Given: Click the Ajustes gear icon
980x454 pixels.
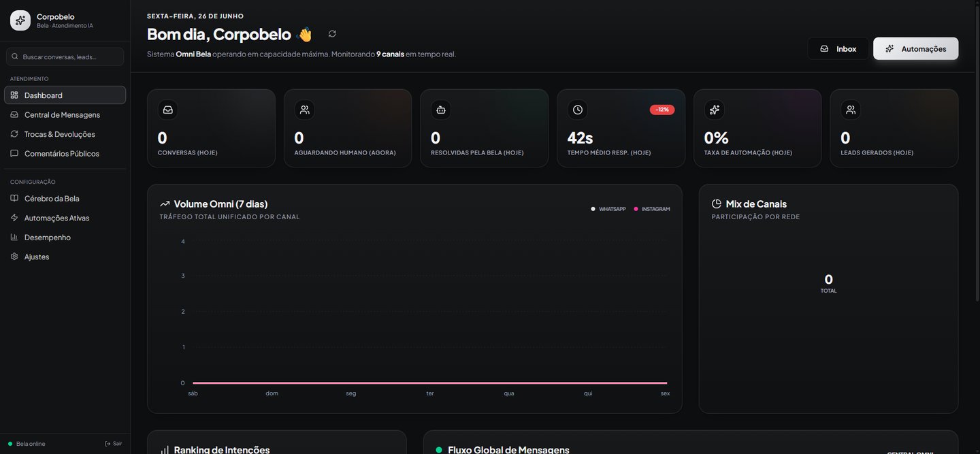Looking at the screenshot, I should click(x=14, y=257).
